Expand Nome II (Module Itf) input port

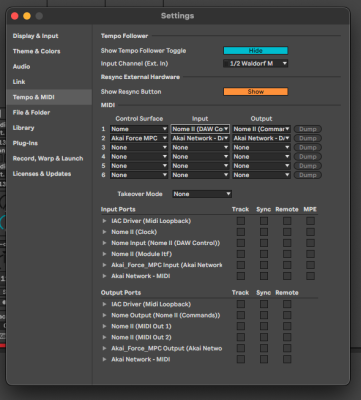104,254
